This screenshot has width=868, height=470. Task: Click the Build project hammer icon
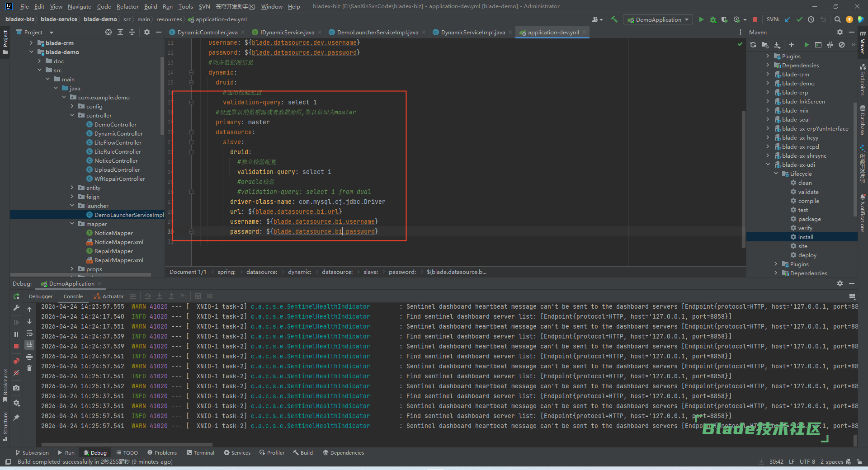pos(614,19)
